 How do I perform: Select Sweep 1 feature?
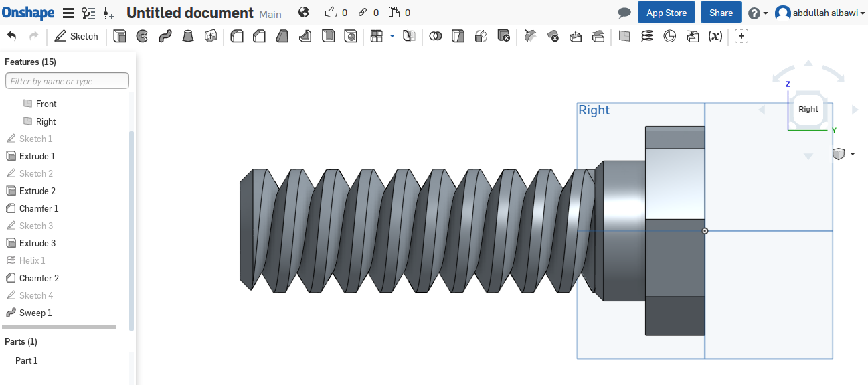pos(35,313)
